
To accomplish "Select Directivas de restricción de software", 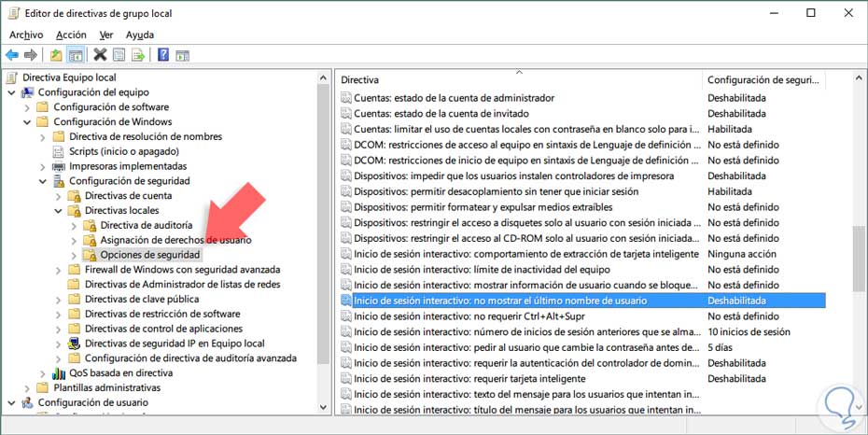I will [x=162, y=314].
